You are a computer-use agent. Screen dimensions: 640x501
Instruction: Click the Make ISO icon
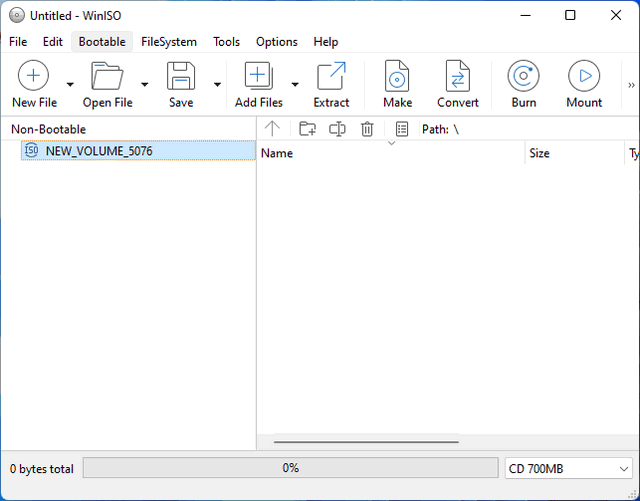click(x=397, y=77)
